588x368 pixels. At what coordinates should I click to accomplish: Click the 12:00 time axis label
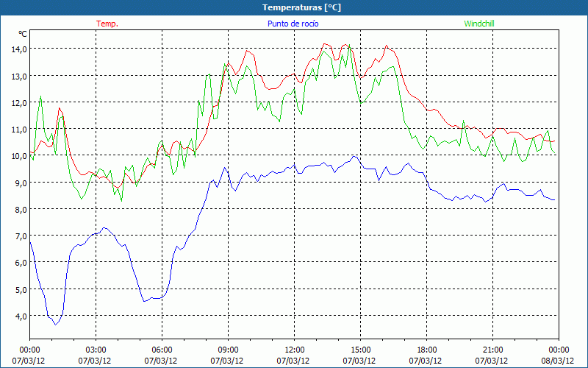pos(295,350)
